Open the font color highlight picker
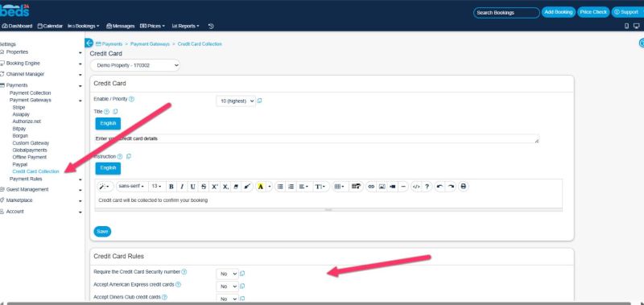644x305 pixels. tap(260, 187)
